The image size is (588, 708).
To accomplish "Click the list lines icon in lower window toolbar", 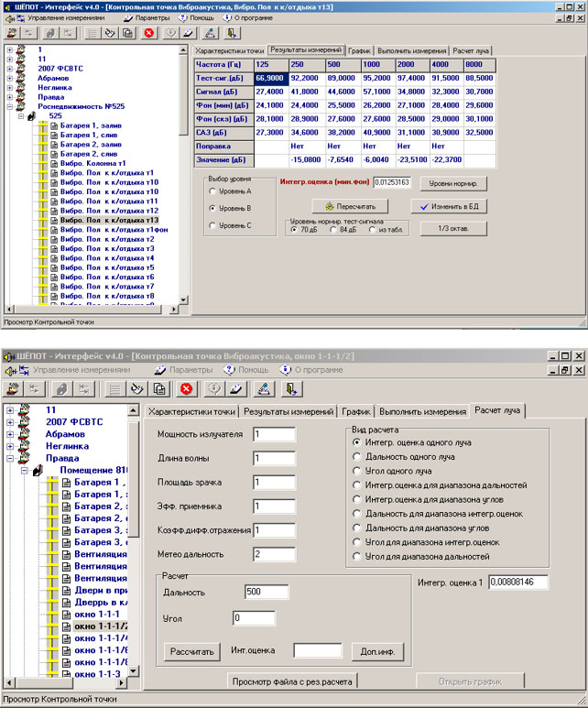I will coord(114,388).
